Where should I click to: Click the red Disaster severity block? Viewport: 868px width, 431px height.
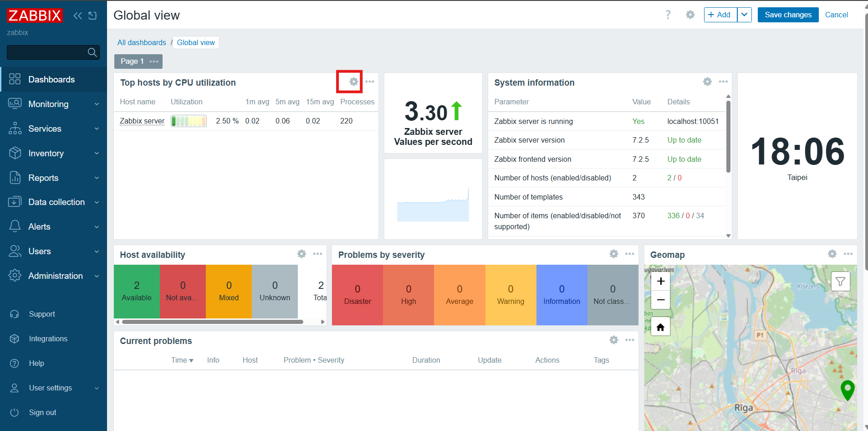(357, 295)
